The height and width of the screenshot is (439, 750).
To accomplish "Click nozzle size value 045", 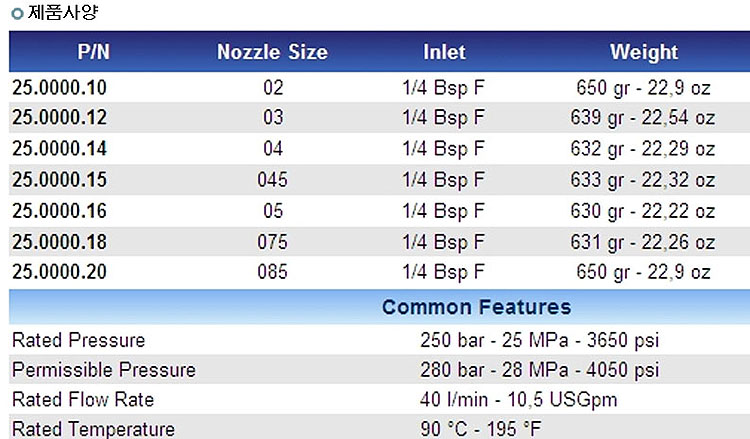I will (272, 180).
